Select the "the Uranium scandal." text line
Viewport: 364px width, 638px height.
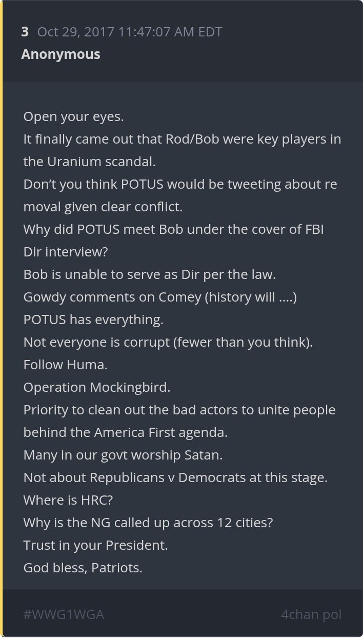coord(89,162)
